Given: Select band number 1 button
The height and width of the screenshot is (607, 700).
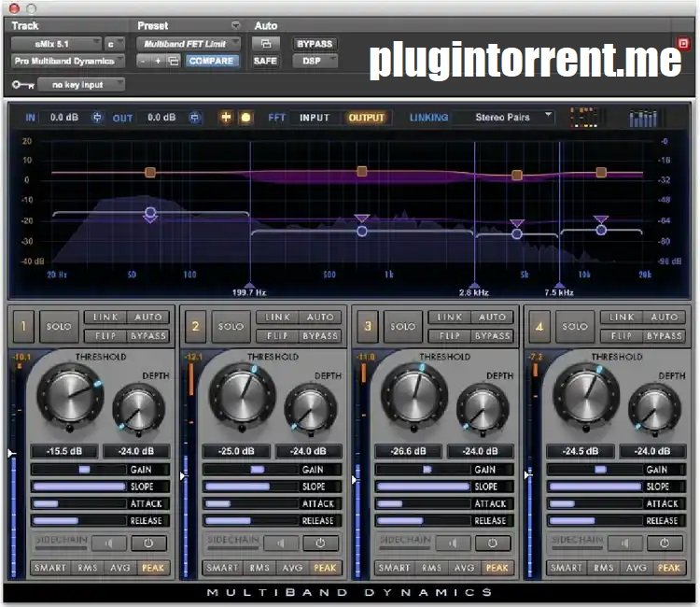Looking at the screenshot, I should (x=23, y=327).
